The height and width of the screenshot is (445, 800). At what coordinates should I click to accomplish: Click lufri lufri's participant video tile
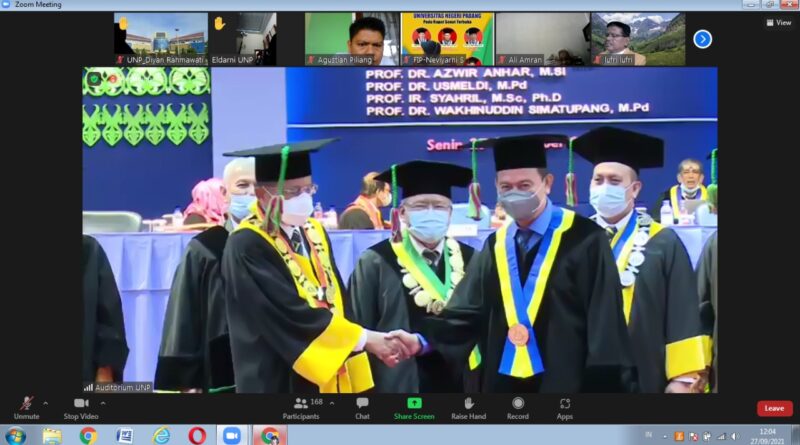638,39
